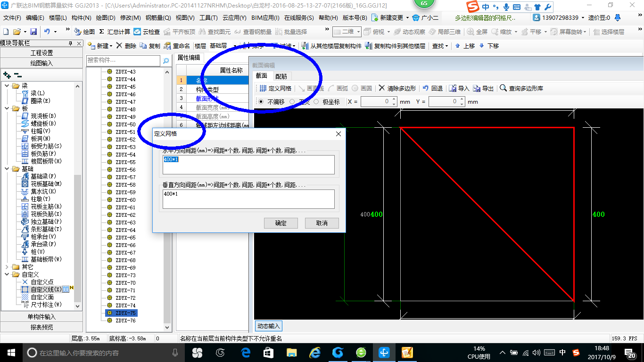Viewport: 644px width, 362px height.
Task: Open Windows Start menu
Action: coord(10,352)
